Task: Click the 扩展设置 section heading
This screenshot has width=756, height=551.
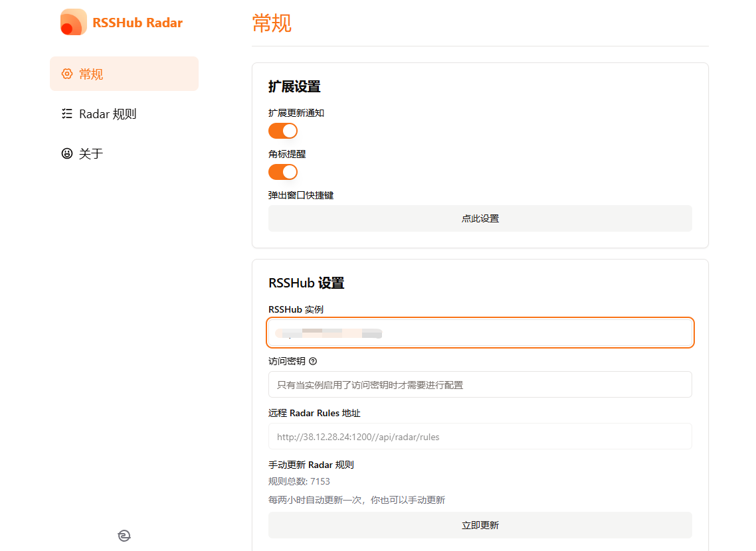Action: [x=294, y=86]
